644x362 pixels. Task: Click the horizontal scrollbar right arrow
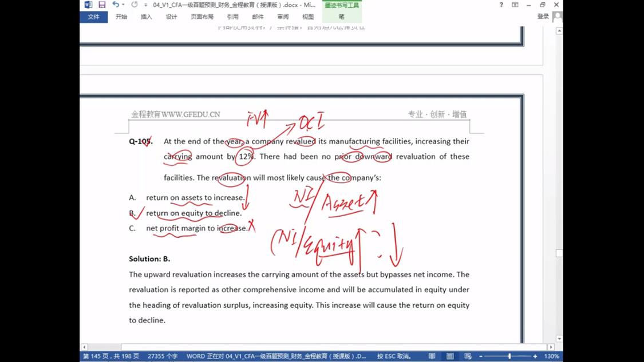551,347
